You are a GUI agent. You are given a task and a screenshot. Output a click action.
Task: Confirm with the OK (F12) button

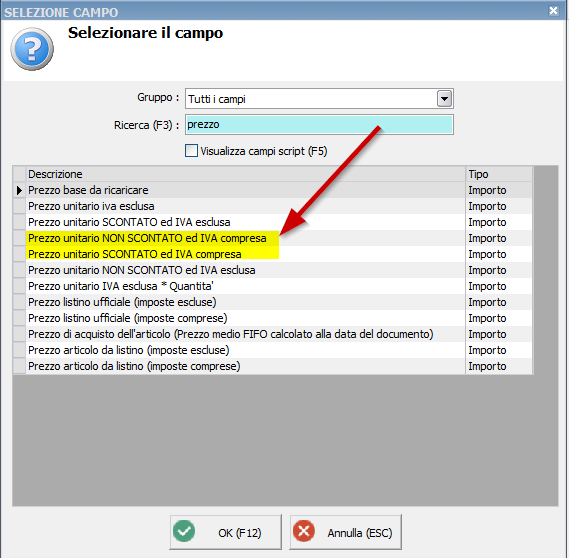point(225,532)
